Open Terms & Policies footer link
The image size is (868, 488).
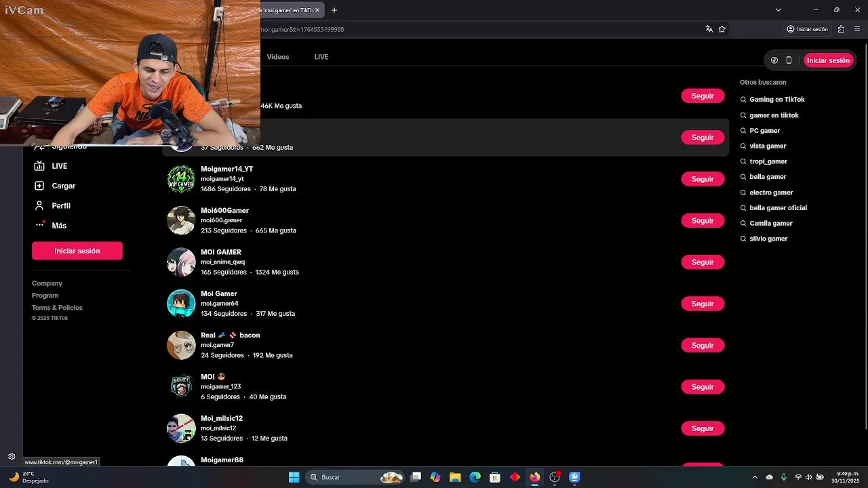pos(57,308)
